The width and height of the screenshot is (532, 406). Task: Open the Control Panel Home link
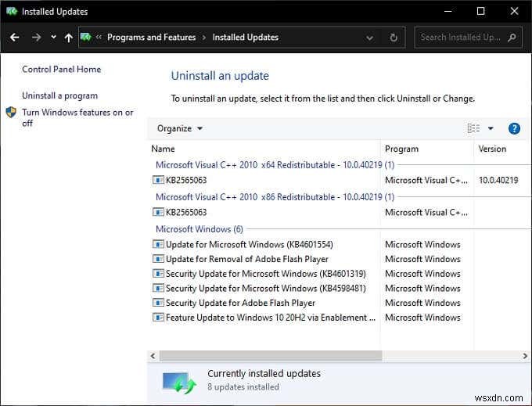[x=61, y=69]
